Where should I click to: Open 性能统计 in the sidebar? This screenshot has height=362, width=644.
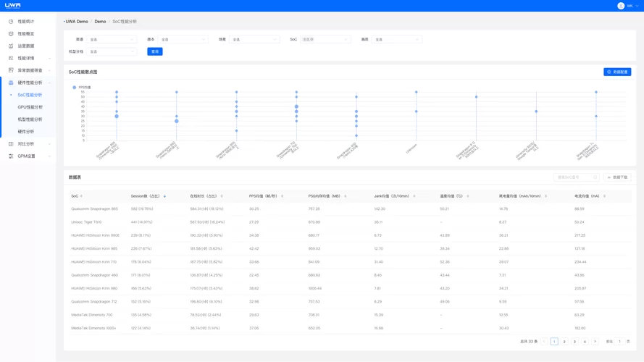(x=26, y=21)
